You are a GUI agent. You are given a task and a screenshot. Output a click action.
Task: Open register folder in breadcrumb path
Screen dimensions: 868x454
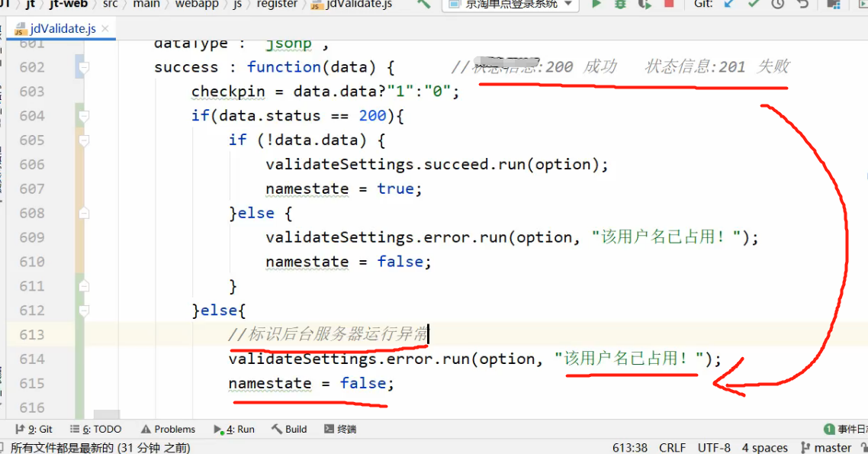pyautogui.click(x=277, y=4)
